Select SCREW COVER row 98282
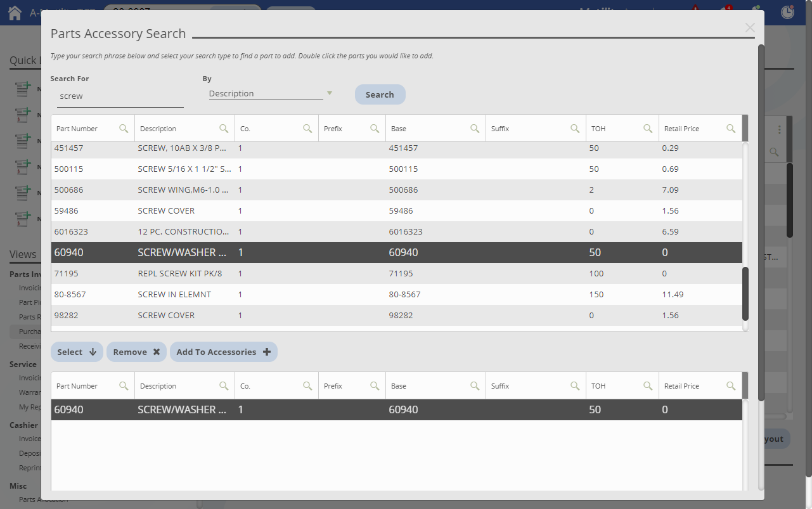This screenshot has width=812, height=509. point(397,315)
